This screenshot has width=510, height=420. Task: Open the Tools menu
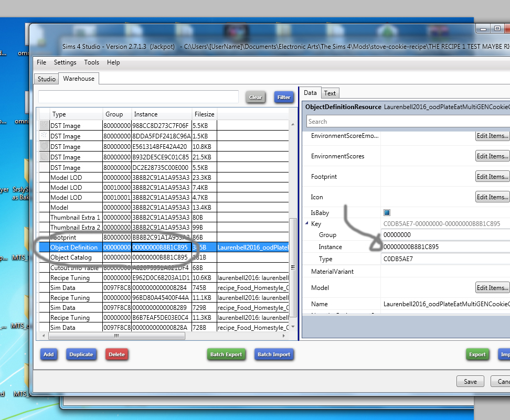pyautogui.click(x=91, y=62)
